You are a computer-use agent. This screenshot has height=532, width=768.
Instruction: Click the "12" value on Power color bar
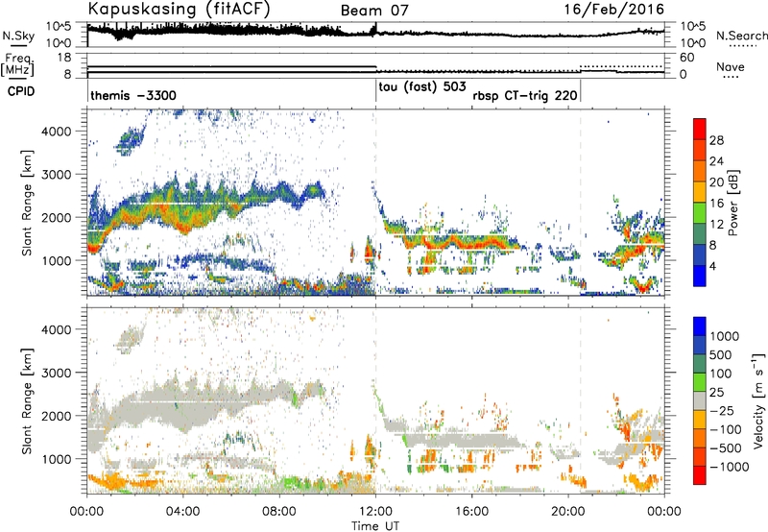[716, 225]
